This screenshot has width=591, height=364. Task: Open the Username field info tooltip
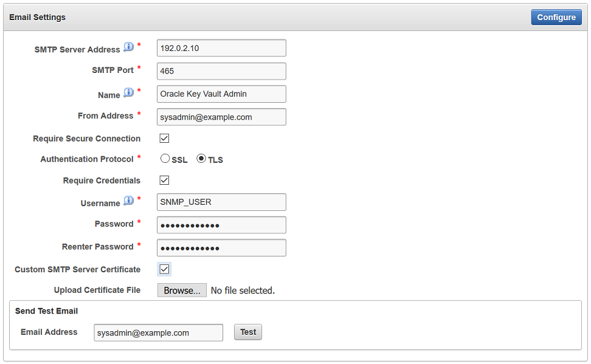[x=128, y=201]
